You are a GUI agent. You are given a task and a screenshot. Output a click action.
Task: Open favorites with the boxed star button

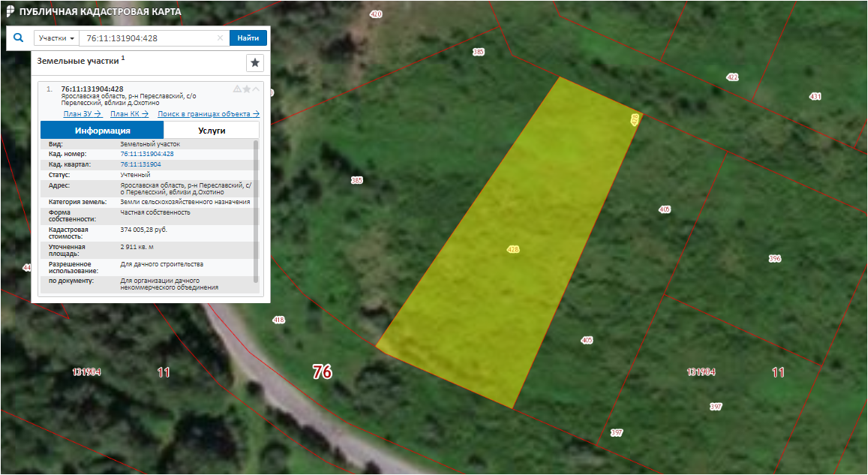coord(254,62)
